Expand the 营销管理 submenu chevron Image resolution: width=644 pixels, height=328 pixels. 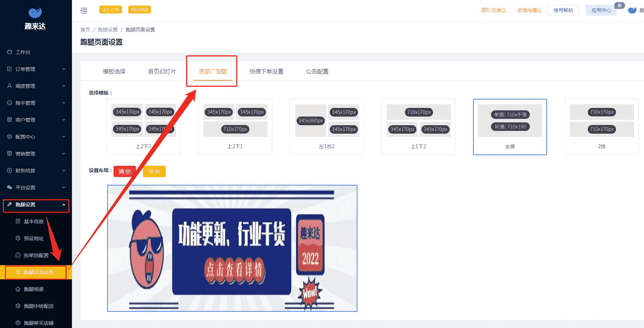point(64,153)
